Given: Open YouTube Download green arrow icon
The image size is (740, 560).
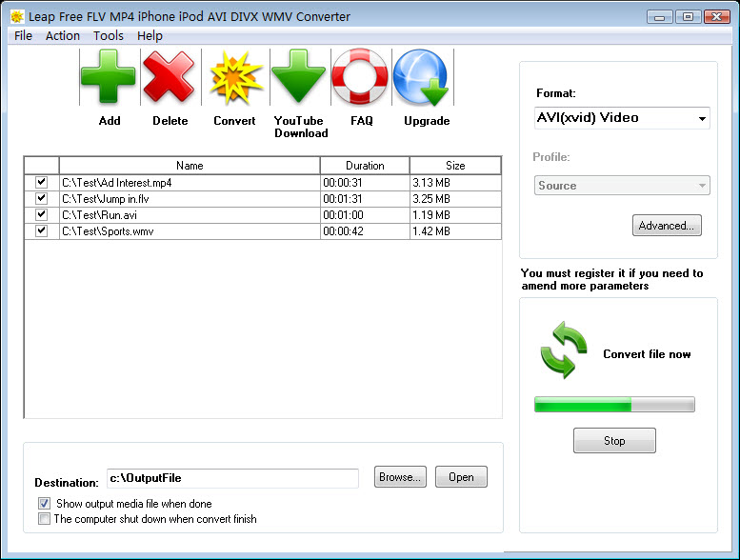Looking at the screenshot, I should point(299,78).
